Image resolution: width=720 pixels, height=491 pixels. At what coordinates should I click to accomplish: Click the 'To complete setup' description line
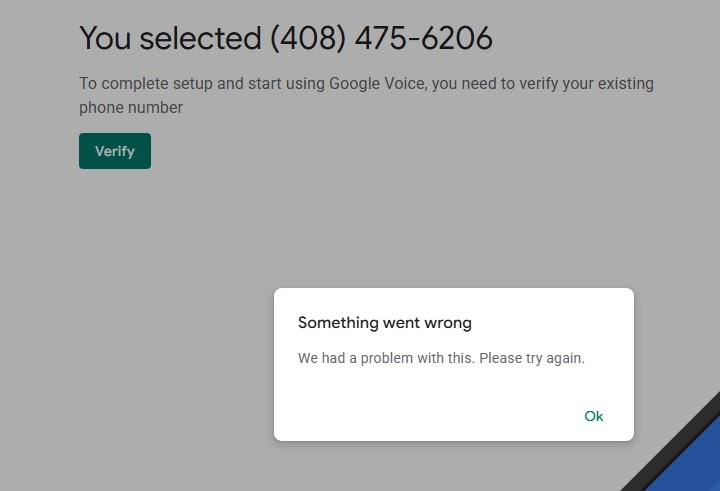[366, 84]
